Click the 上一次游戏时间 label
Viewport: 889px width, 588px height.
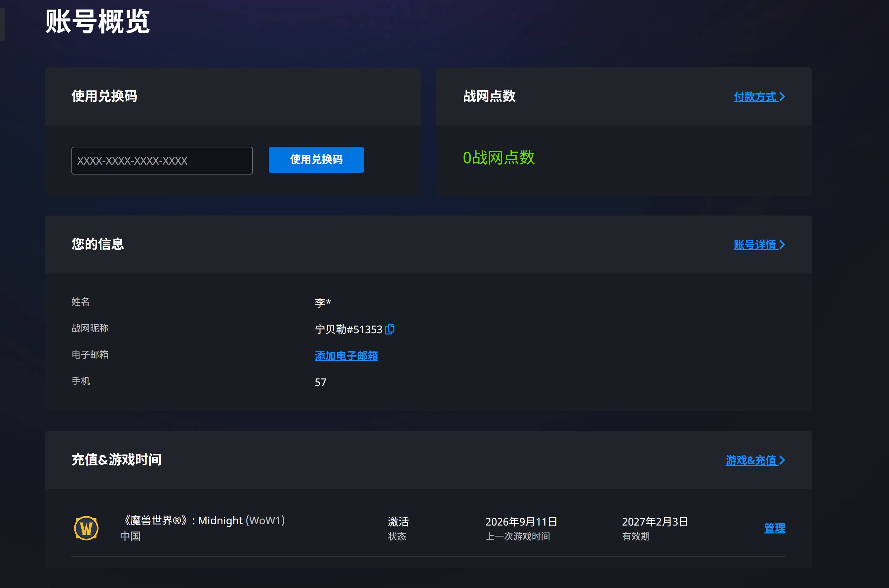pyautogui.click(x=518, y=536)
